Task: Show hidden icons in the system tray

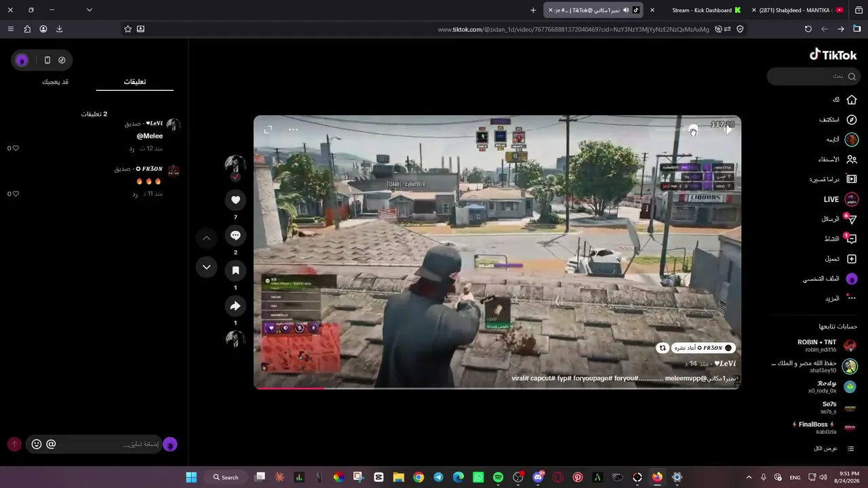Action: pyautogui.click(x=749, y=477)
